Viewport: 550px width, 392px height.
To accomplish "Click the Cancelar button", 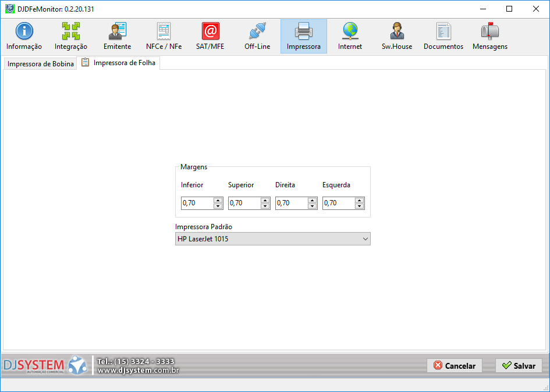I will point(454,366).
